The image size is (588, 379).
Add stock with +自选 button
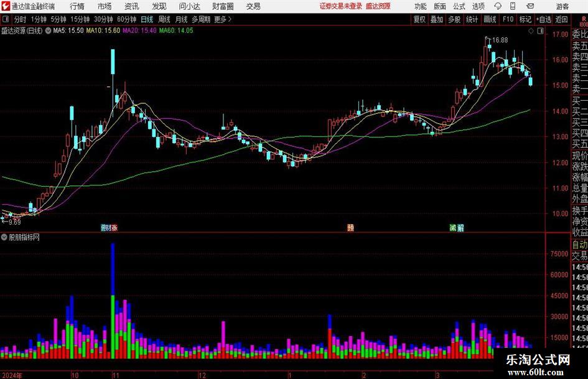click(543, 19)
